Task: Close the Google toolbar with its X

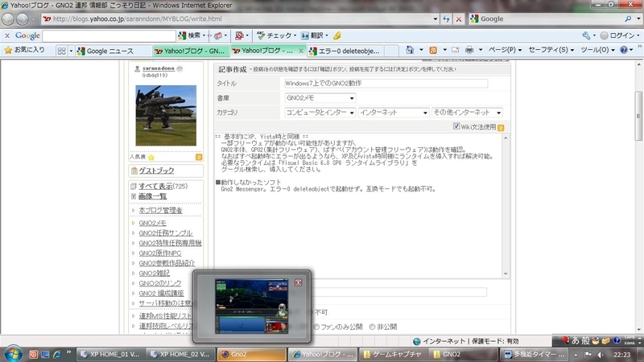Action: pyautogui.click(x=7, y=35)
